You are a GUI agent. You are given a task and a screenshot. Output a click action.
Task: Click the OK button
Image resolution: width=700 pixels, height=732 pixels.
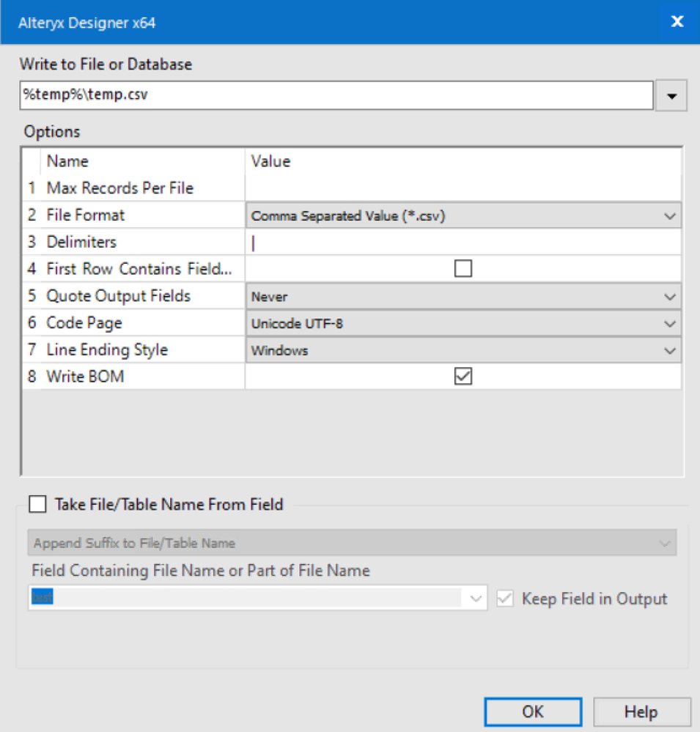pyautogui.click(x=533, y=712)
